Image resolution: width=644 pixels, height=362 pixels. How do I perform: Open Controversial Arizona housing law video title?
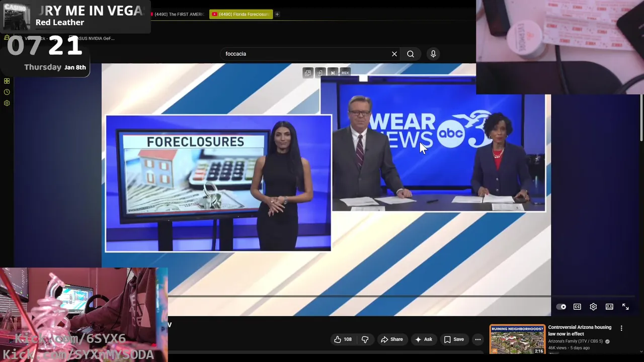(x=580, y=330)
